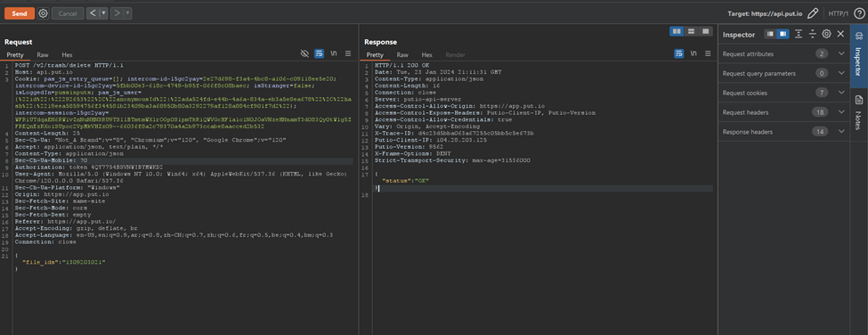Go back to the previous request
This screenshot has height=335, width=868.
[93, 12]
